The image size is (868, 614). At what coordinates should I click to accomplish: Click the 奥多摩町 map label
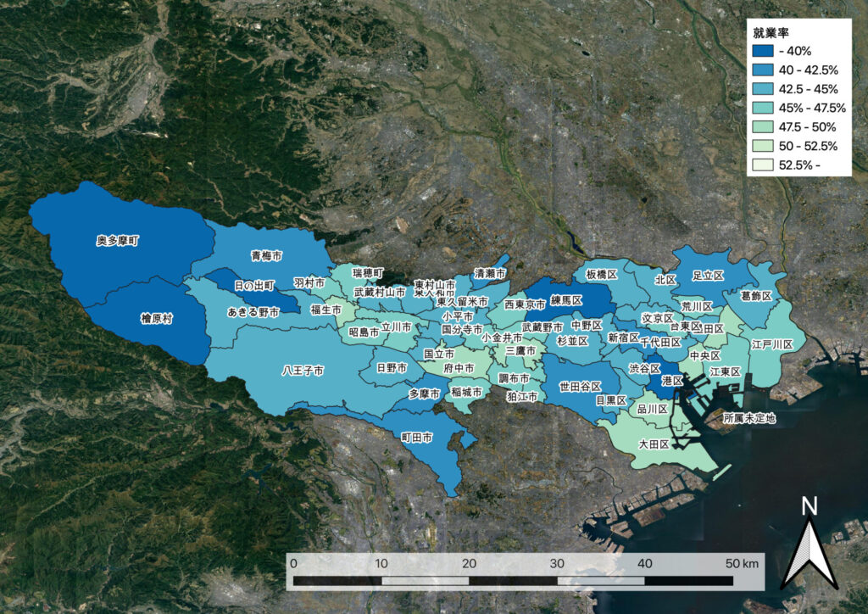117,241
